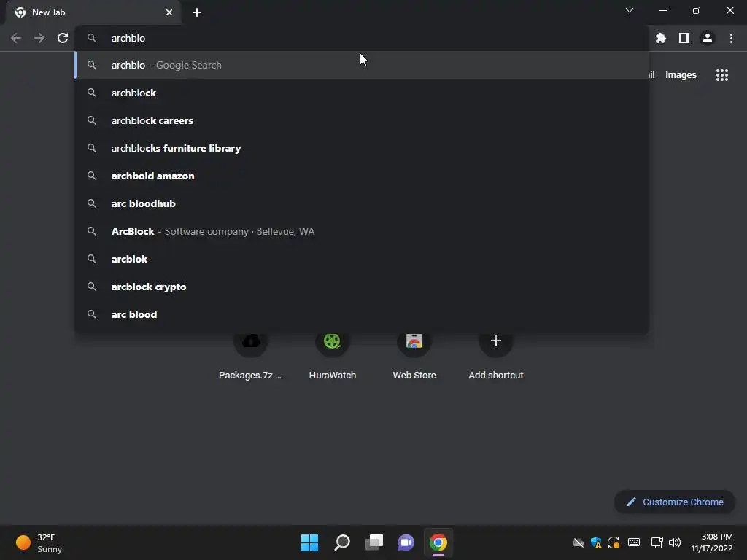Open a new tab with the plus button
Screen dimensions: 747x560
[197, 12]
